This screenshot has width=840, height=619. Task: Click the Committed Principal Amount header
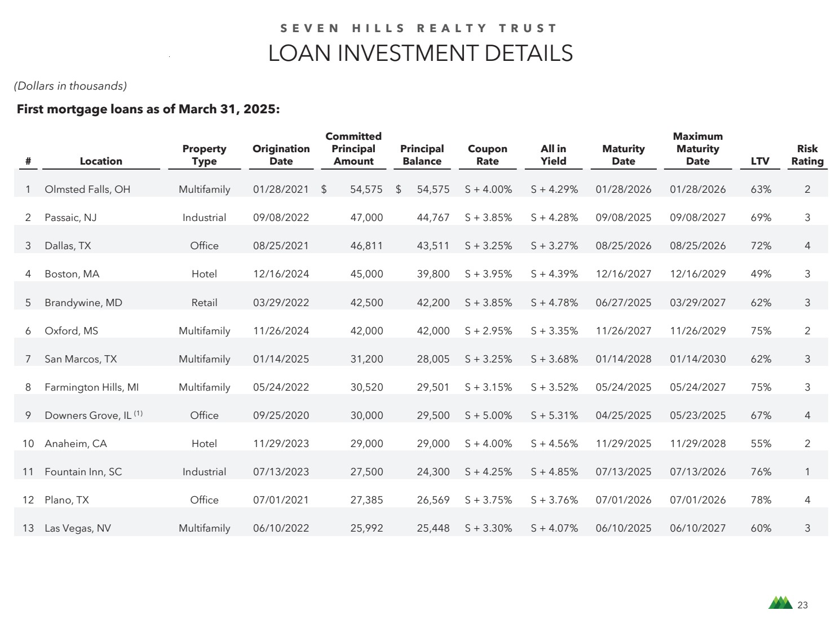[x=353, y=149]
